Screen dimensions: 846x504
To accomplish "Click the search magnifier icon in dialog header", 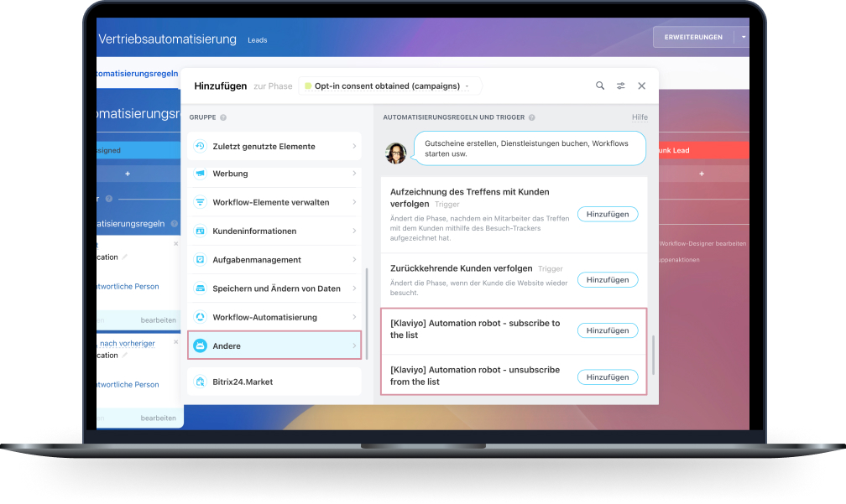I will 600,86.
